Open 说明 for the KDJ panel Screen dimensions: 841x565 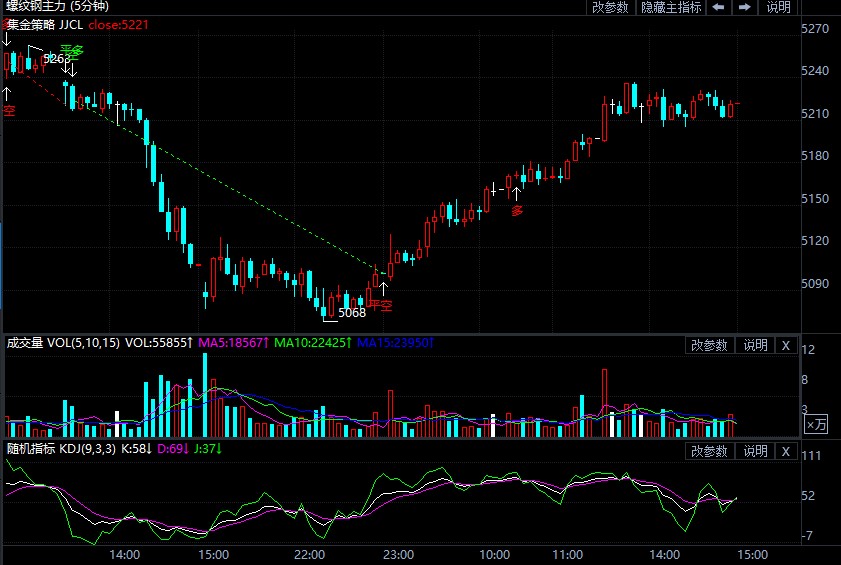(x=754, y=452)
